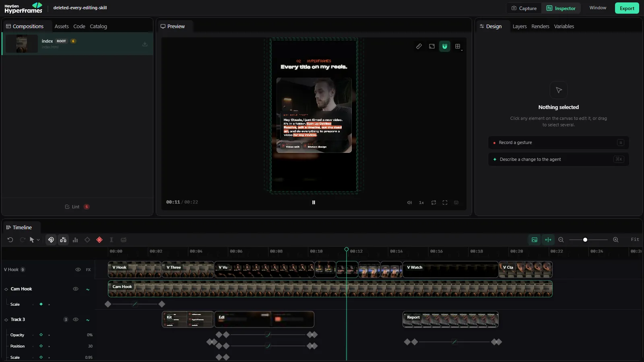
Task: Click the outlined diamond keyframe icon in the toolbar
Action: pos(87,240)
